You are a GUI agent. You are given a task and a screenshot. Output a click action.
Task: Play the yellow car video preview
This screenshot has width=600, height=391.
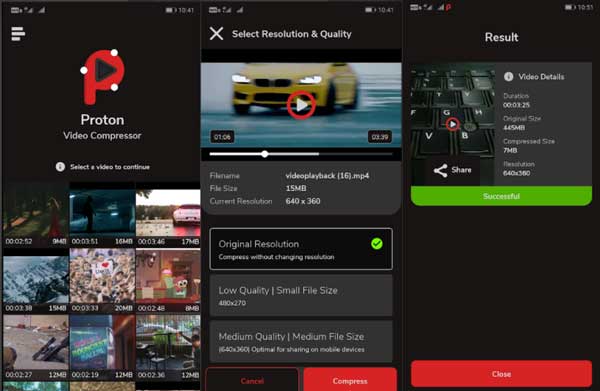(301, 105)
